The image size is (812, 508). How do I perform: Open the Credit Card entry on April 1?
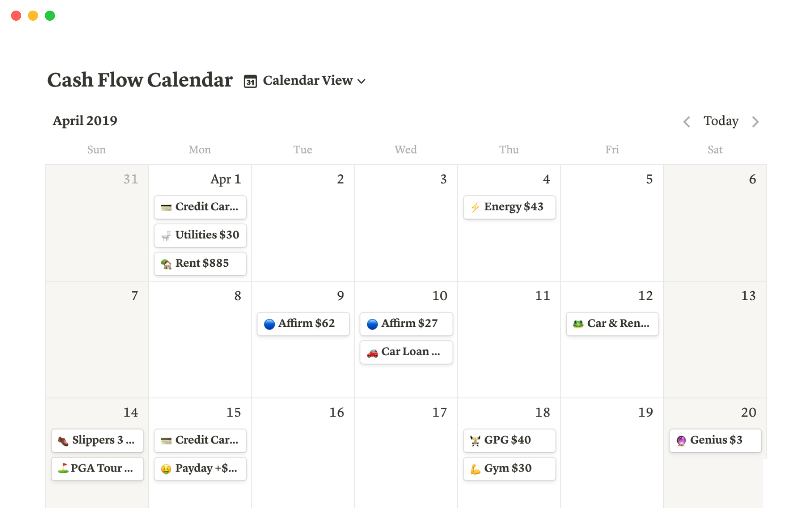click(x=200, y=207)
